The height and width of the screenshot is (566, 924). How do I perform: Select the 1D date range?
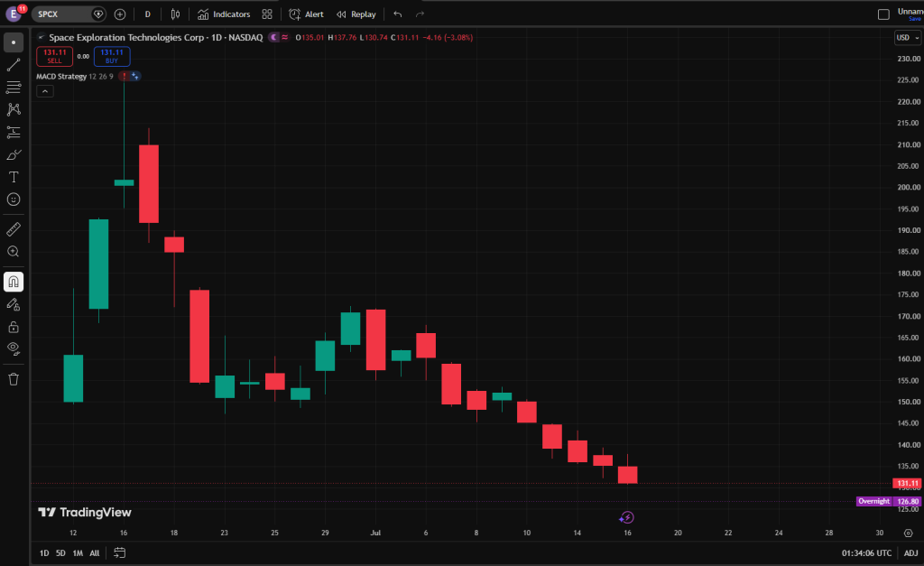44,553
